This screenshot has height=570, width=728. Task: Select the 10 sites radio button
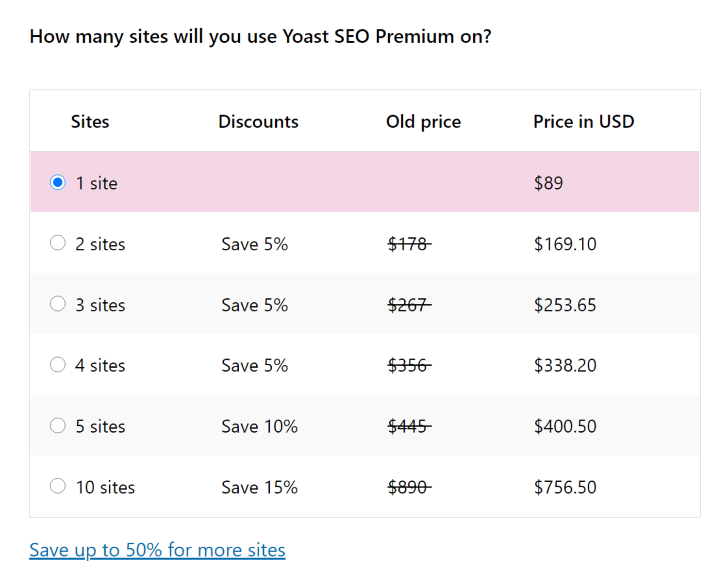click(x=58, y=486)
